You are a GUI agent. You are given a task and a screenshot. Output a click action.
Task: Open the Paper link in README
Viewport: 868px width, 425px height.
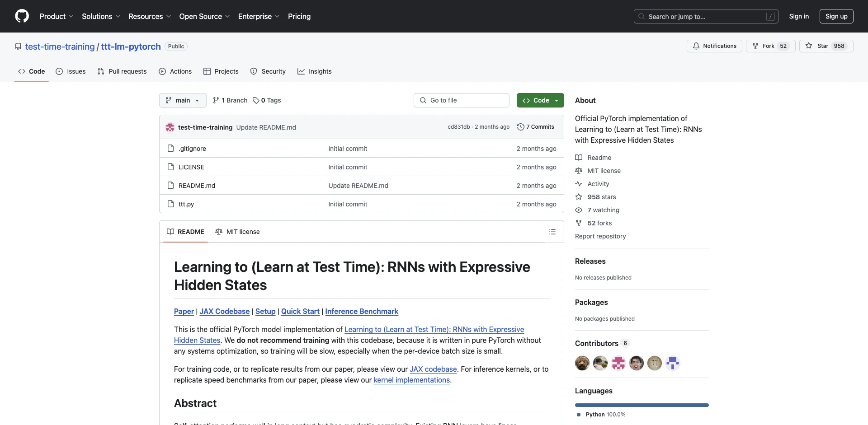click(184, 311)
